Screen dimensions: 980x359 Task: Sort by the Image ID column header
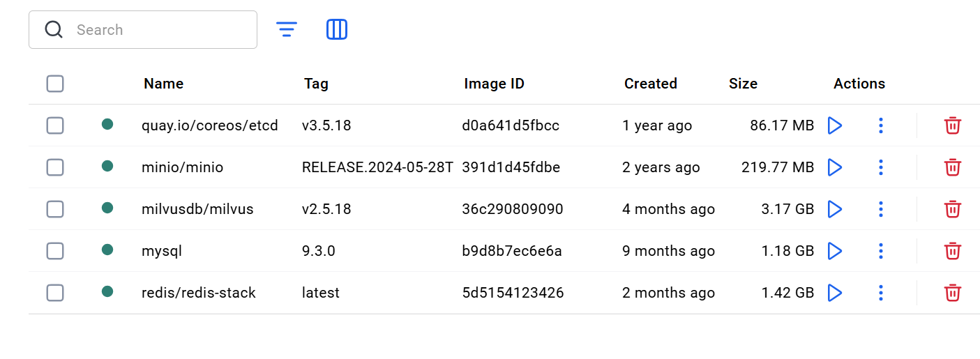494,84
